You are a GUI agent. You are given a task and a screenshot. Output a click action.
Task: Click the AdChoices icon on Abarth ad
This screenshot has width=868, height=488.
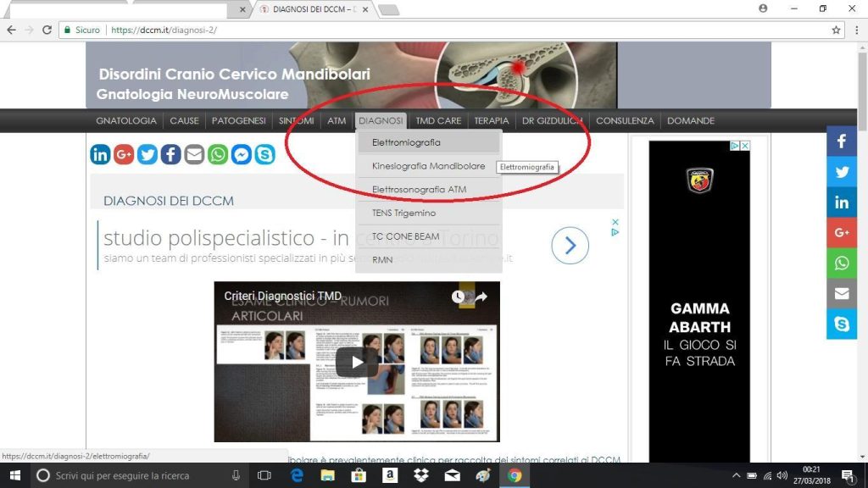[x=735, y=146]
